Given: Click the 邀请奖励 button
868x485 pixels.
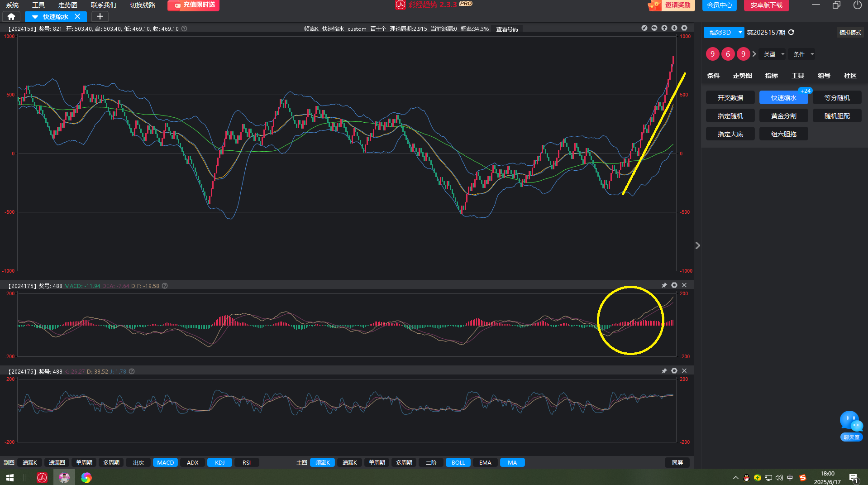Looking at the screenshot, I should click(671, 5).
